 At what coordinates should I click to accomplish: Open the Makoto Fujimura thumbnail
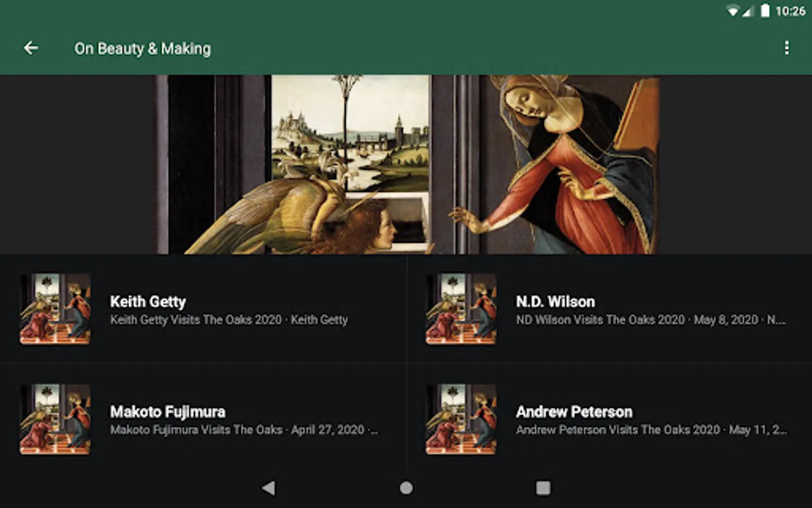[55, 419]
